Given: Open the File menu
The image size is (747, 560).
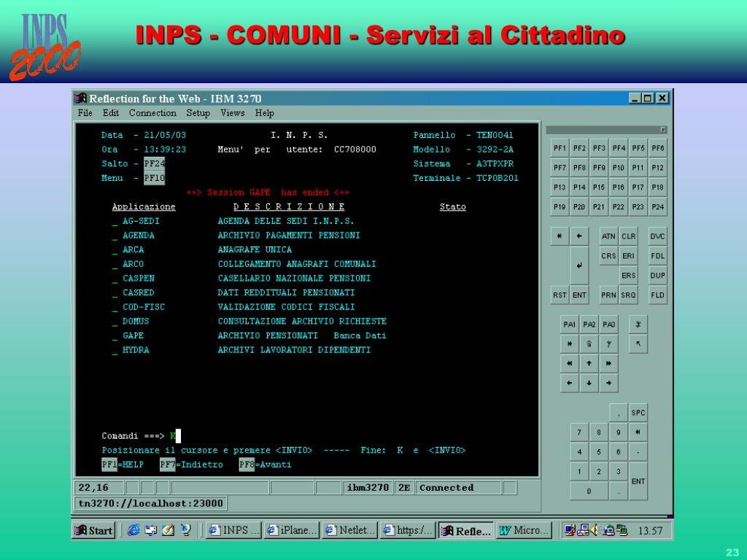Looking at the screenshot, I should (85, 113).
